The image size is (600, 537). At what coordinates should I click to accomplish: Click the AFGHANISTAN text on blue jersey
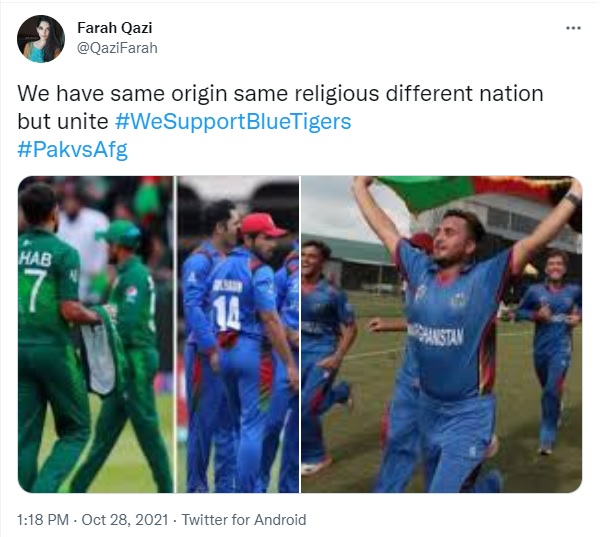click(x=435, y=336)
